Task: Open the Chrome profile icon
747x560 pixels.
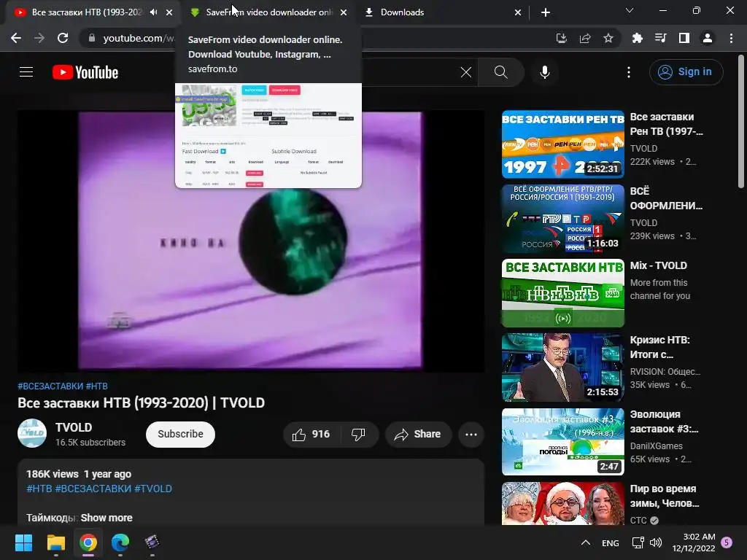Action: [x=708, y=38]
